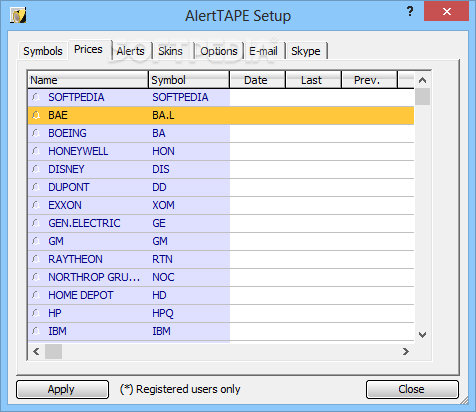
Task: Select the BOEING name cell
Action: (x=88, y=133)
